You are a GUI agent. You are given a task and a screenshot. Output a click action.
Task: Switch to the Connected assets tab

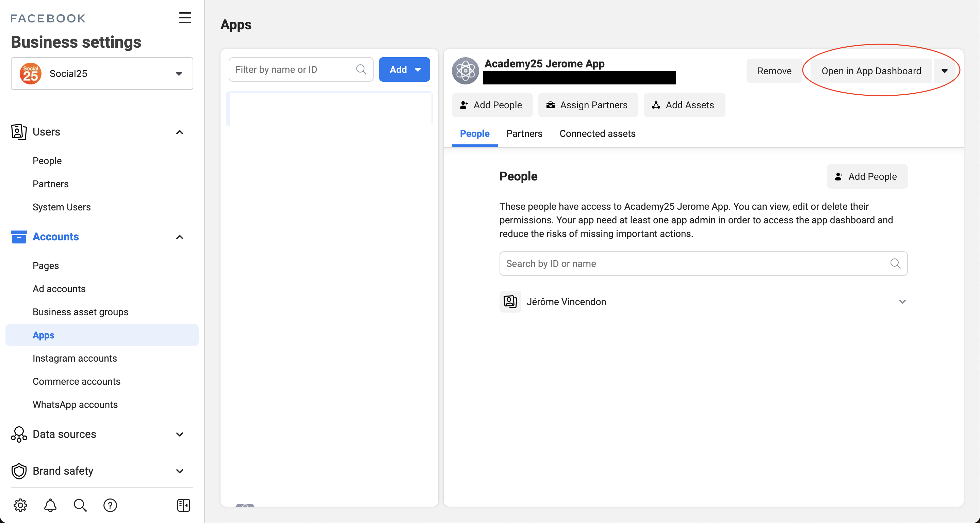click(x=597, y=133)
